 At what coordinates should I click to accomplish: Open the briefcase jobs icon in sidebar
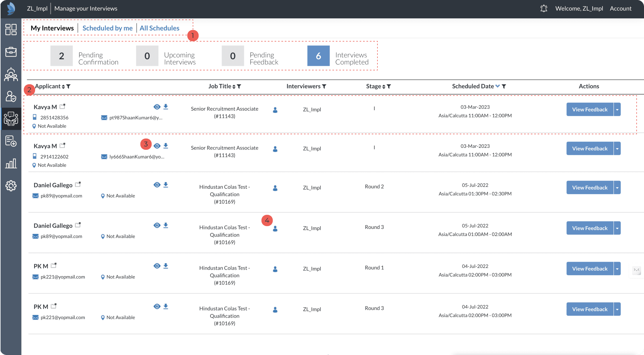pyautogui.click(x=11, y=52)
